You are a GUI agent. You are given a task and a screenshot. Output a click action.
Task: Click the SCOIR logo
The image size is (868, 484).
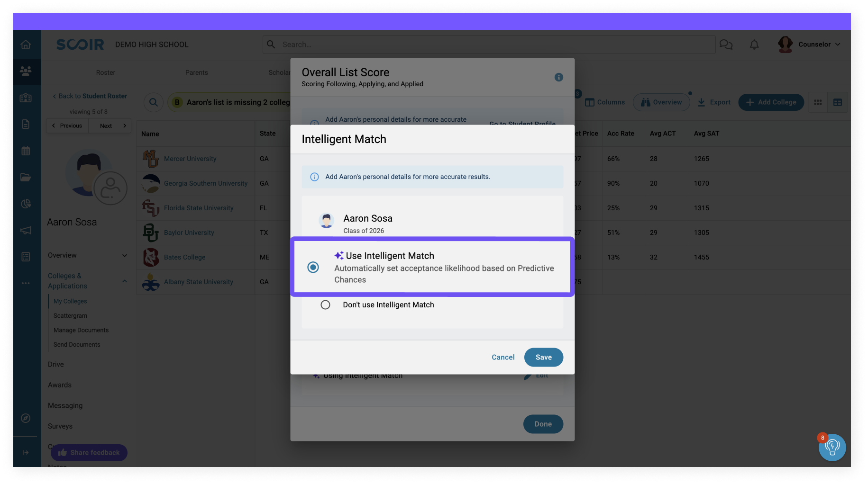pyautogui.click(x=80, y=45)
